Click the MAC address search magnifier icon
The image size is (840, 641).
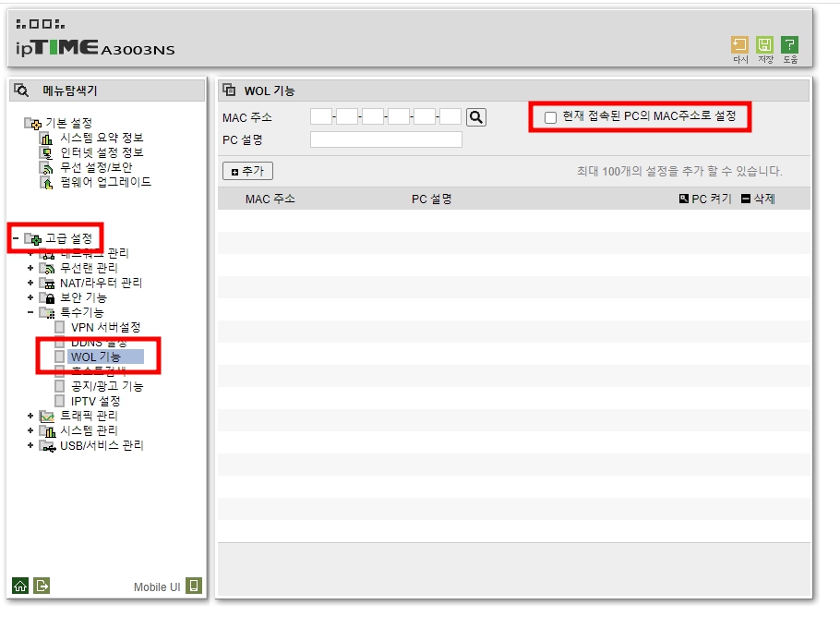pyautogui.click(x=476, y=116)
